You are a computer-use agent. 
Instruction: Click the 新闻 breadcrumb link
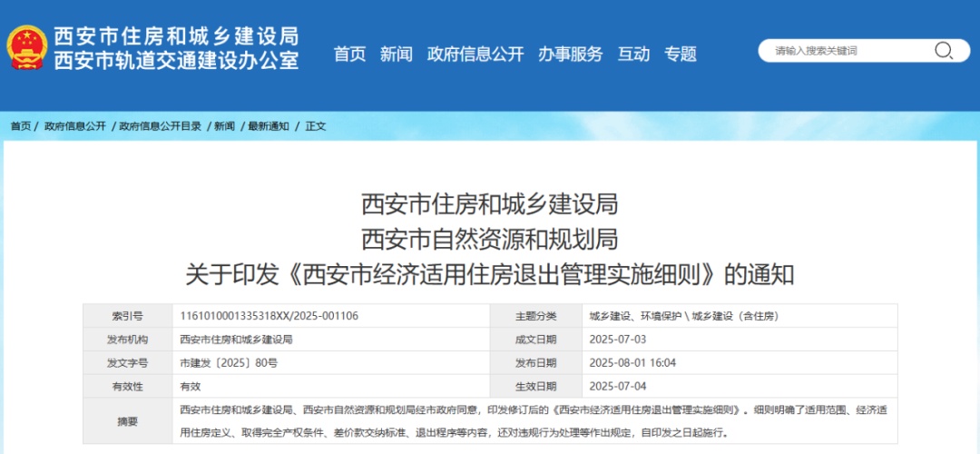[x=224, y=126]
